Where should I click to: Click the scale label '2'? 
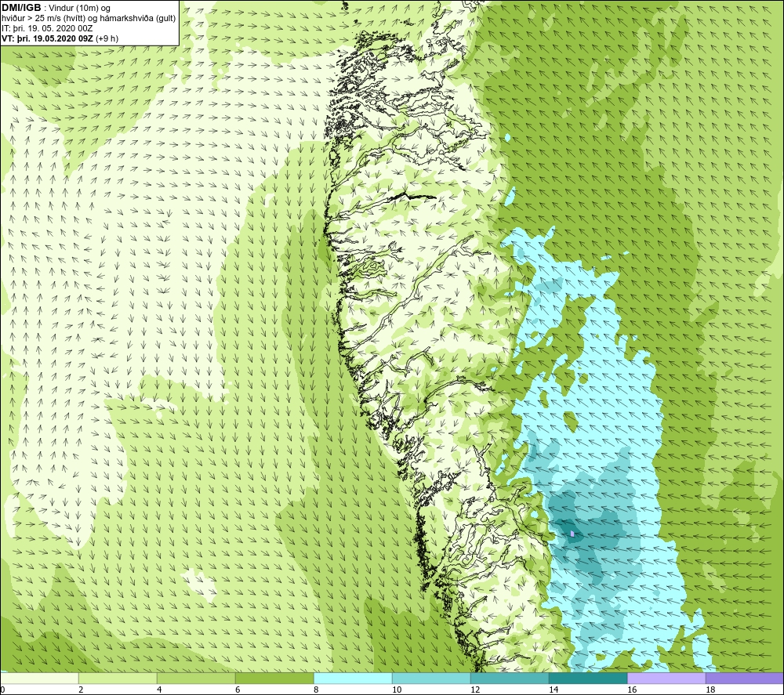(x=81, y=690)
